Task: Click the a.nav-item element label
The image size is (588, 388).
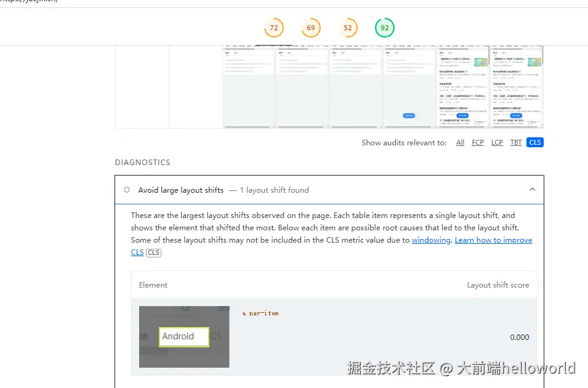Action: [260, 313]
